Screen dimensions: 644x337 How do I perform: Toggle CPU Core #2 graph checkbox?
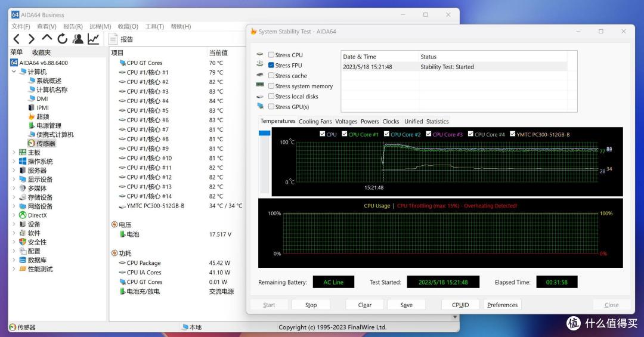(x=386, y=134)
